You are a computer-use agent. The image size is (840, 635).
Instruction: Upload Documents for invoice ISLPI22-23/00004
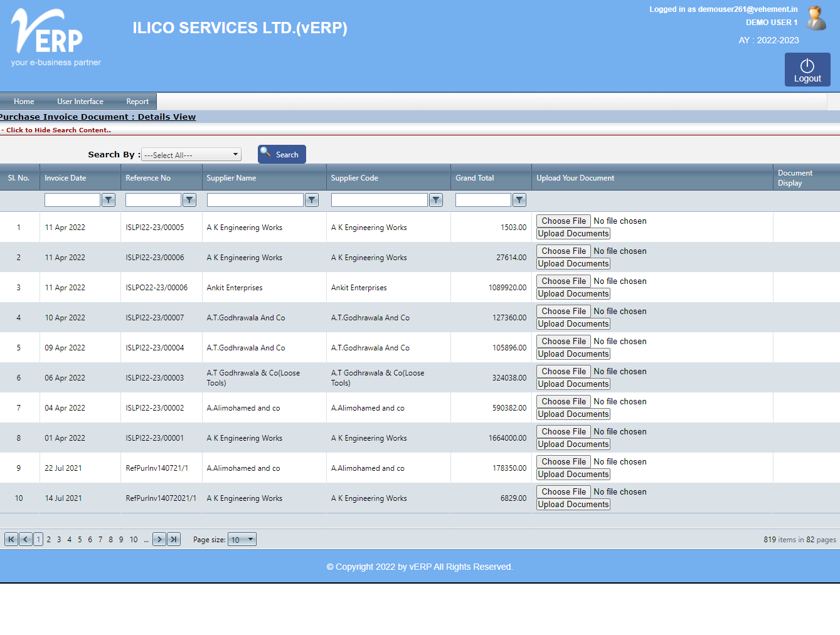[573, 354]
